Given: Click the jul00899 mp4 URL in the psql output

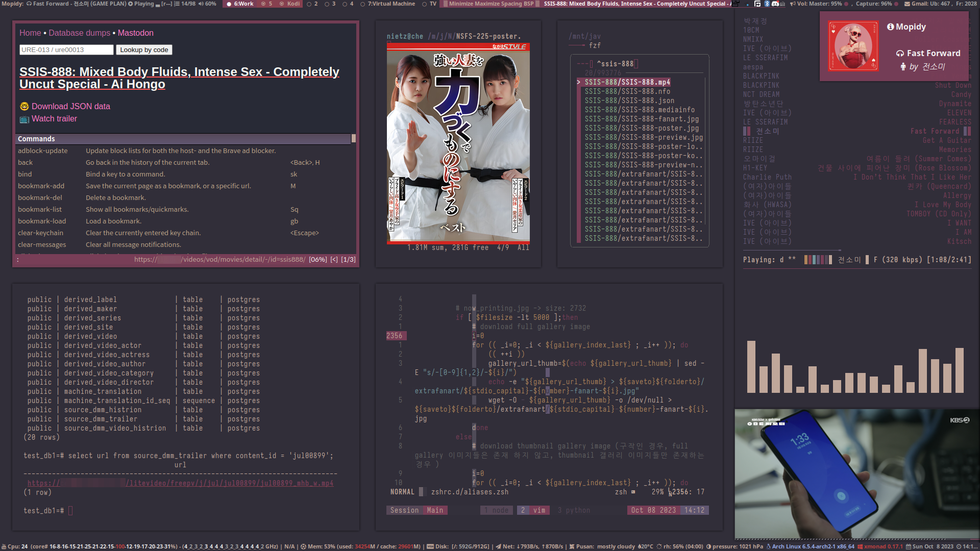Looking at the screenshot, I should (180, 483).
